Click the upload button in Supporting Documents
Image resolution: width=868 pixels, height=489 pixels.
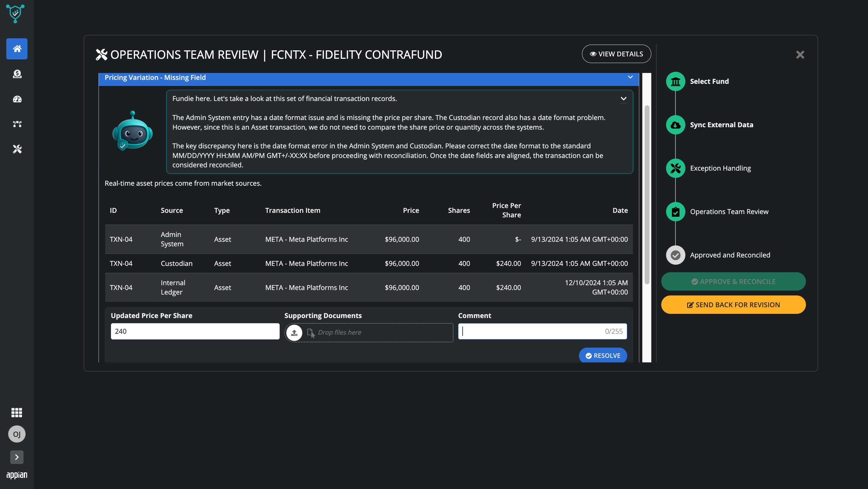(x=294, y=333)
